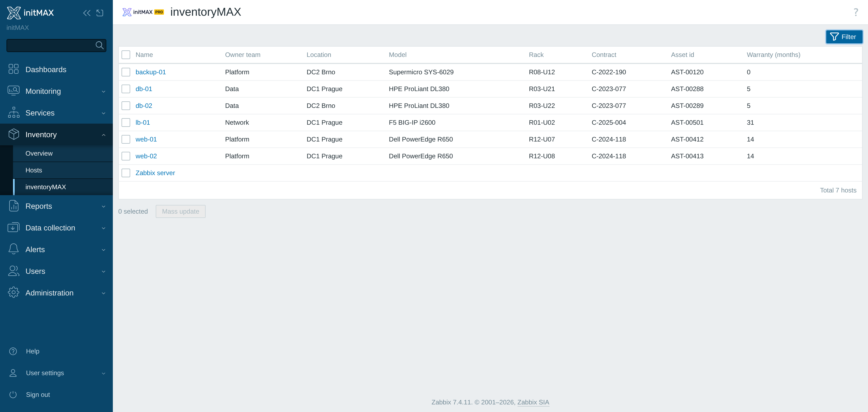Click the Users people icon

[x=14, y=271]
